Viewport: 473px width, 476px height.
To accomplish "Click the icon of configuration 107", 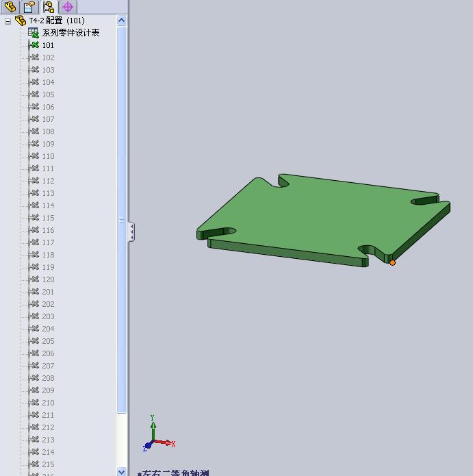I will pos(34,119).
